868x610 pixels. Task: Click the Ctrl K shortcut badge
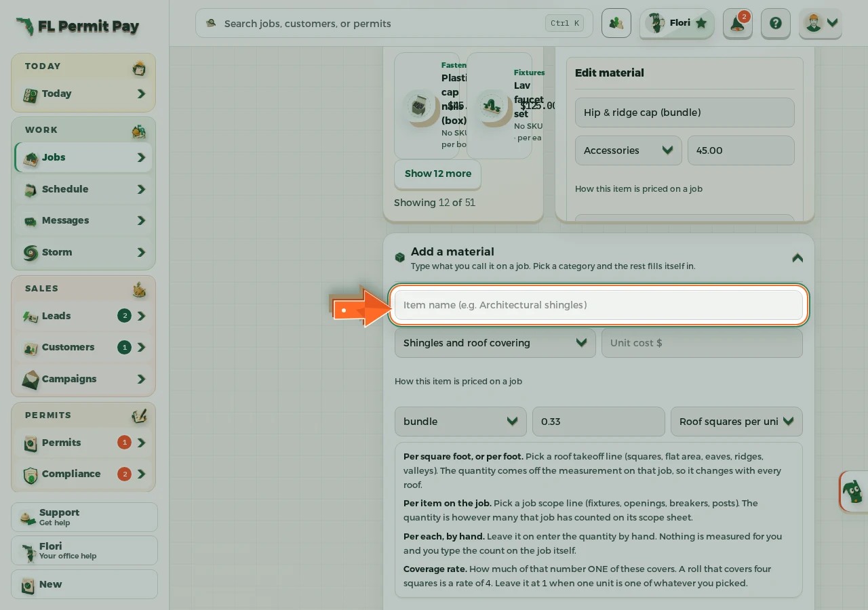(x=564, y=24)
